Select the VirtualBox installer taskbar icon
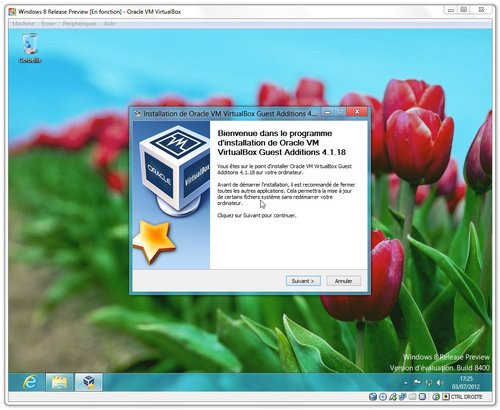This screenshot has width=500, height=410. pos(88,382)
